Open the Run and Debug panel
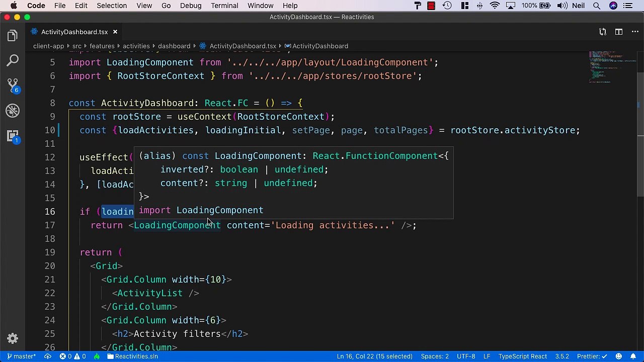 click(13, 111)
